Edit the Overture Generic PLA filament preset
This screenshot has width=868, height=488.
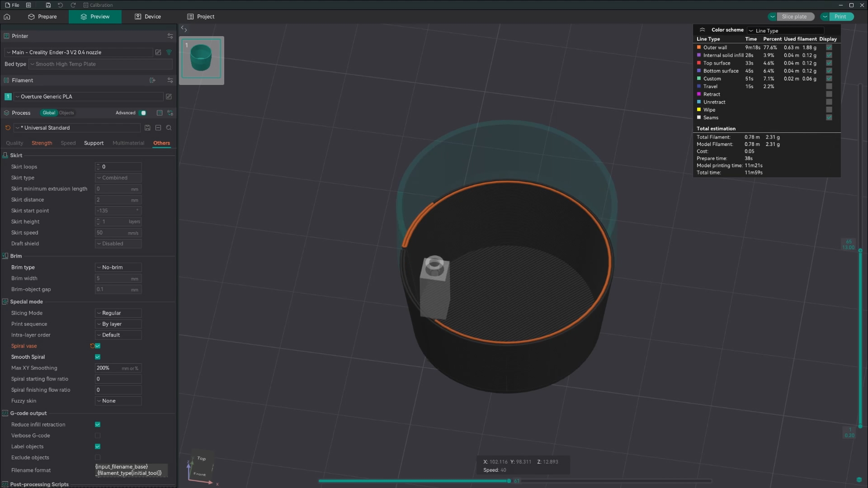pos(169,97)
